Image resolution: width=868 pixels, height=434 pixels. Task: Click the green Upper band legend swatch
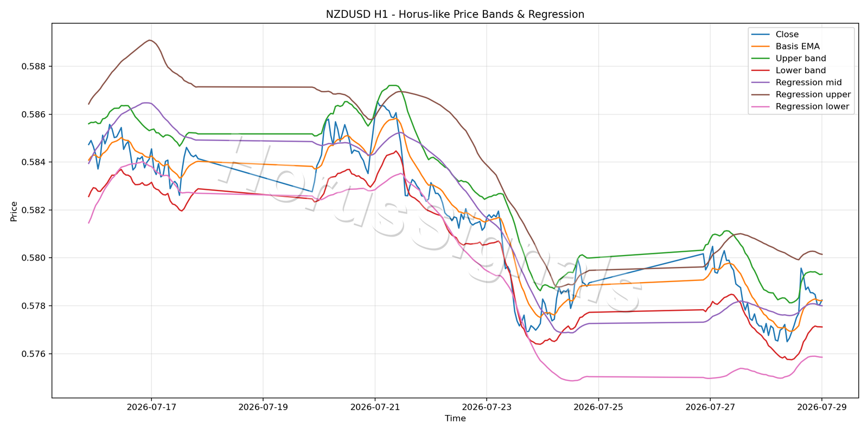[x=761, y=59]
